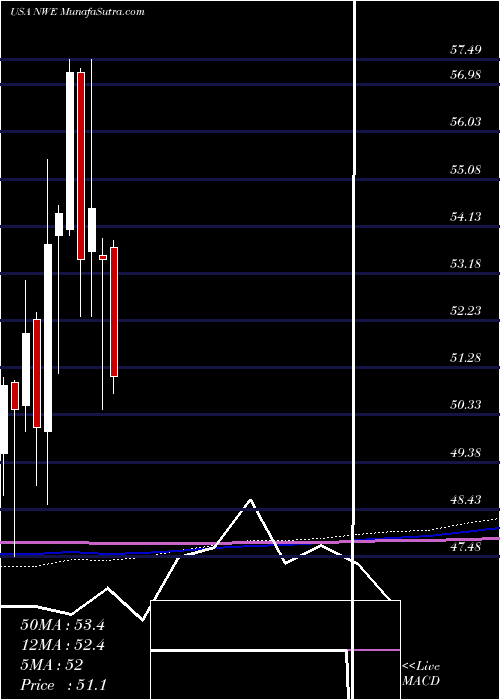Viewport: 500px width, 700px height.
Task: Click the 56.98 price level label
Action: [x=466, y=75]
